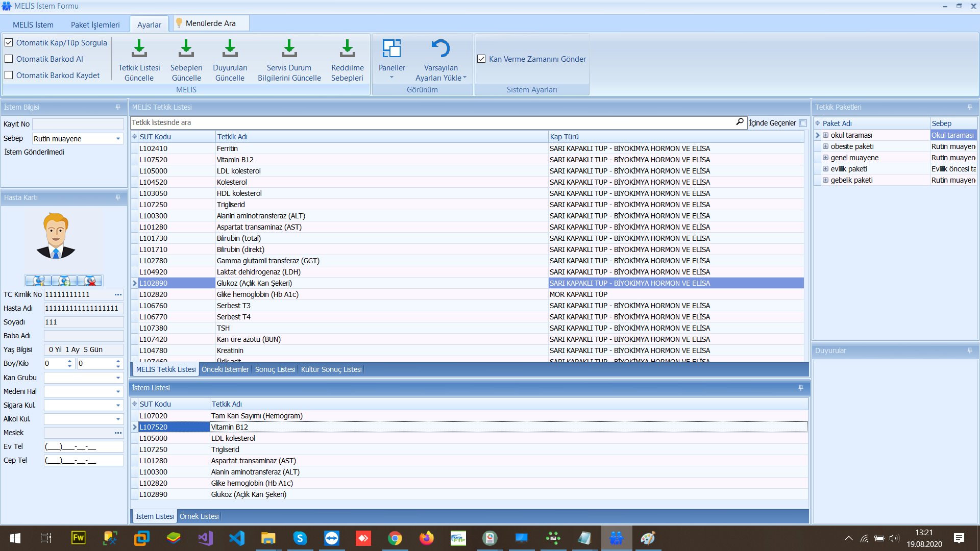
Task: Open Adobe Fireworks from taskbar
Action: [79, 538]
